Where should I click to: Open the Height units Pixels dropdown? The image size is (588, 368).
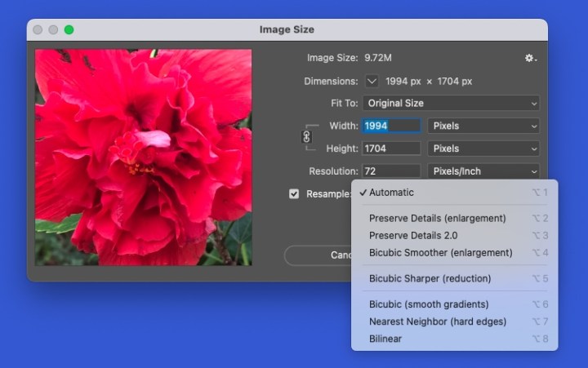pyautogui.click(x=483, y=149)
